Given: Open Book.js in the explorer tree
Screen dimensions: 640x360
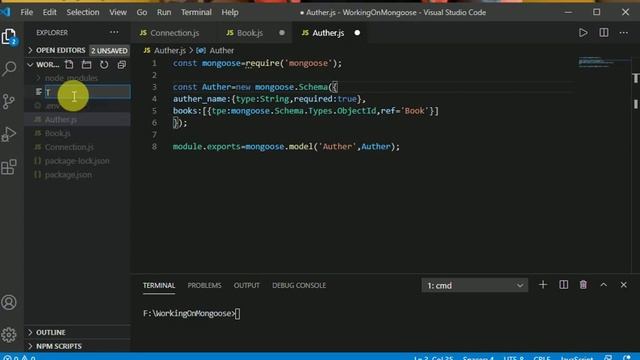Looking at the screenshot, I should click(78, 133).
